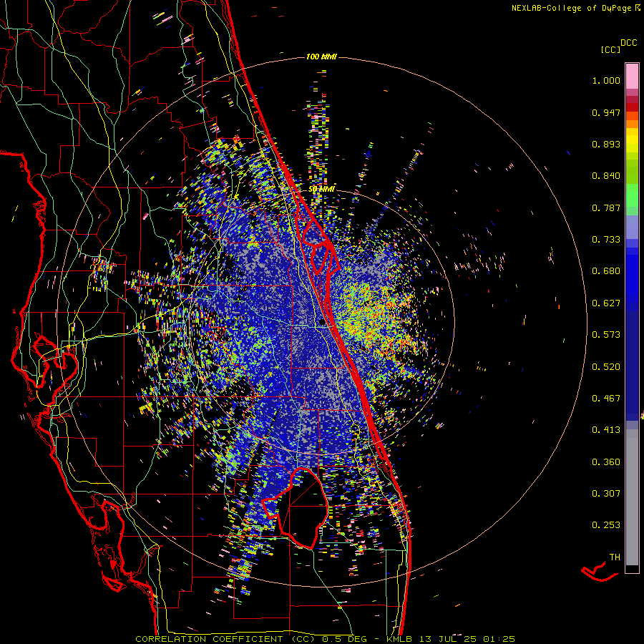Viewport: 644px width, 644px height.
Task: Click the 0.947 scale value
Action: tap(606, 112)
